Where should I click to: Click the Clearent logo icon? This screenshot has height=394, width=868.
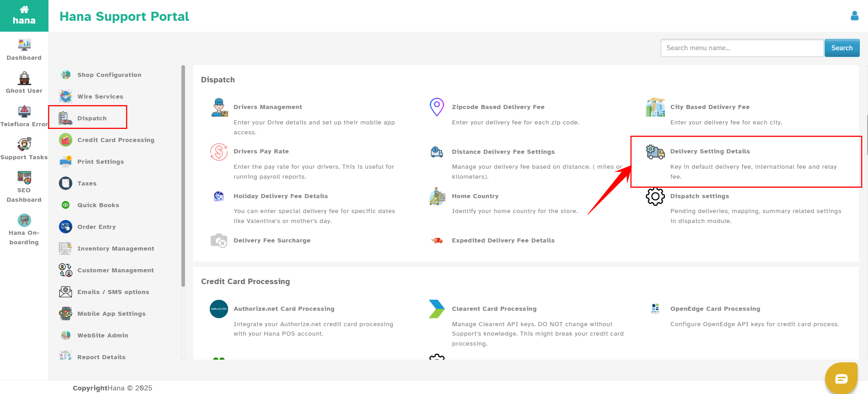tap(437, 309)
